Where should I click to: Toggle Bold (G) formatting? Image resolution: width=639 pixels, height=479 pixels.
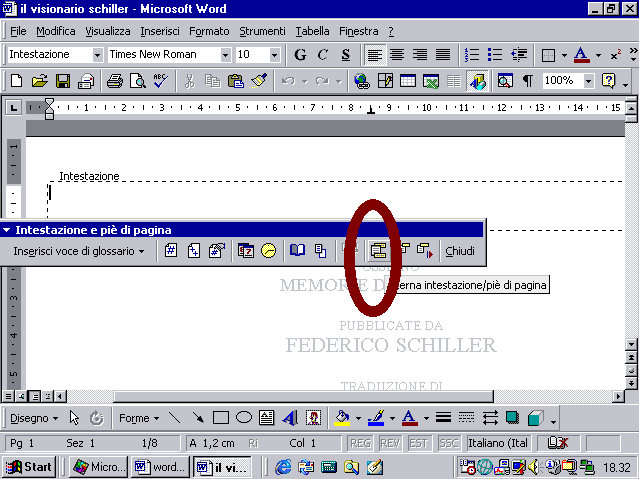[300, 54]
